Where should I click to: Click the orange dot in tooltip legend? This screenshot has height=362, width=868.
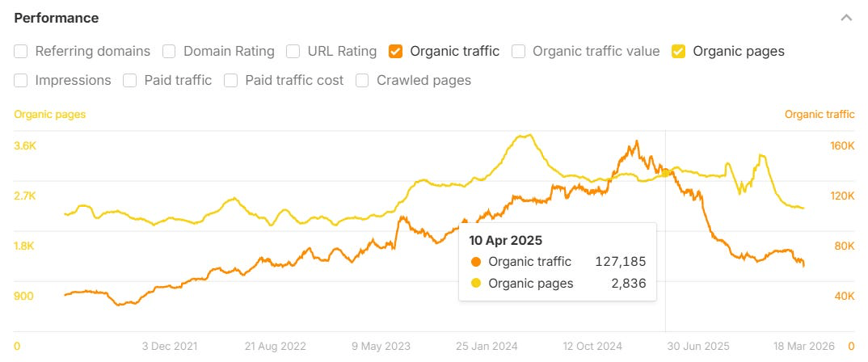[475, 262]
